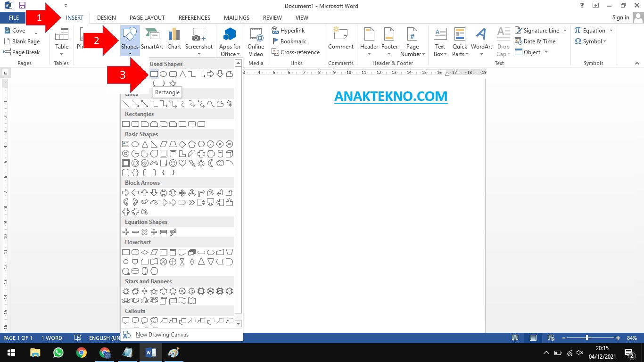Choose the chevron block arrow shape
644x362 pixels.
pos(192,203)
